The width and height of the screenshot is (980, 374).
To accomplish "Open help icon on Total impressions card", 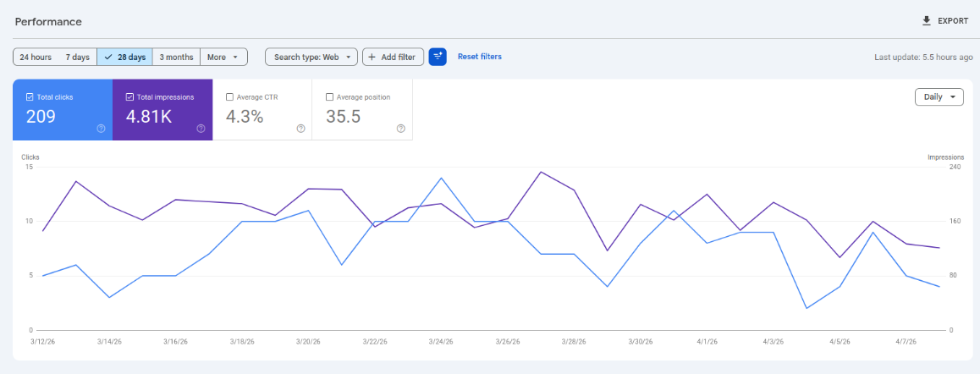I will click(201, 129).
